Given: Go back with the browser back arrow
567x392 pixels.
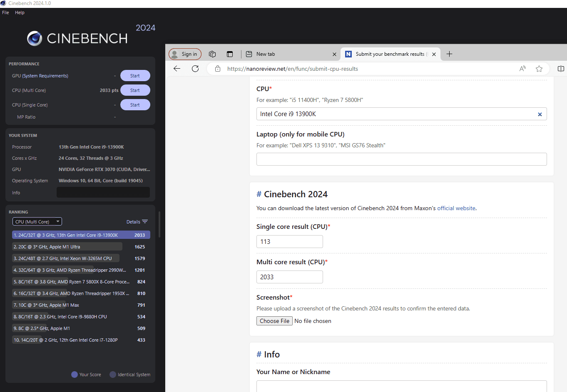Looking at the screenshot, I should click(177, 69).
